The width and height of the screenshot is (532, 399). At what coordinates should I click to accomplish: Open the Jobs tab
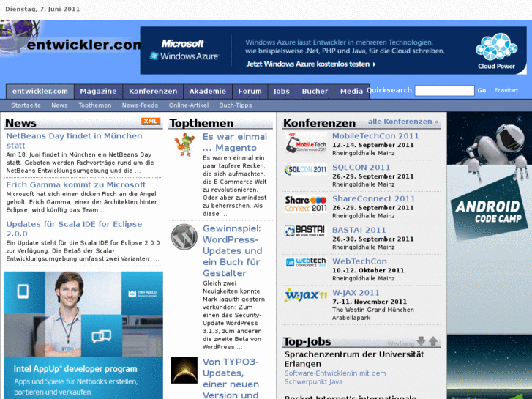(282, 92)
